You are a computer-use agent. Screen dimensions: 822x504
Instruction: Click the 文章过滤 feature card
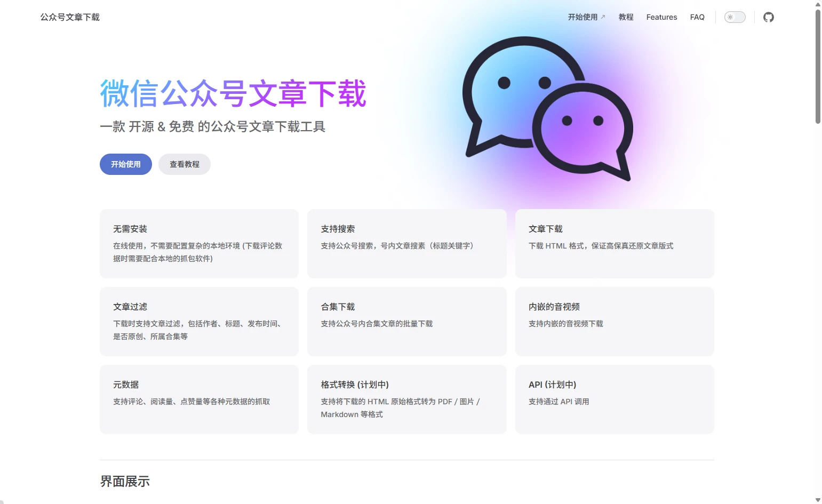(199, 321)
